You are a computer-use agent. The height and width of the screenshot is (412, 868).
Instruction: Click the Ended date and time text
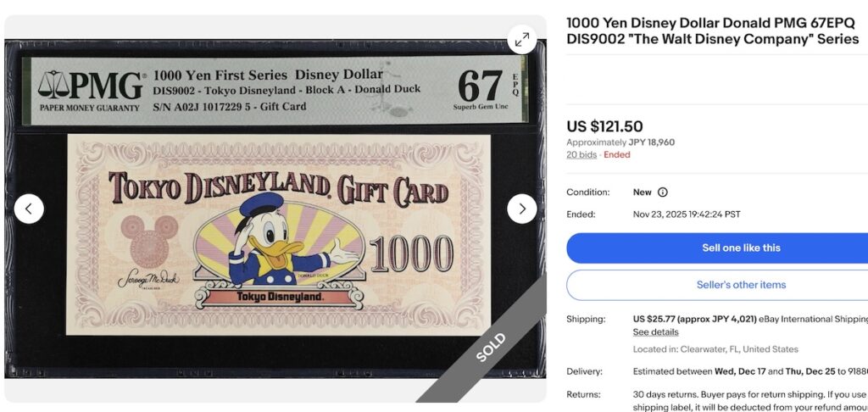pos(687,214)
